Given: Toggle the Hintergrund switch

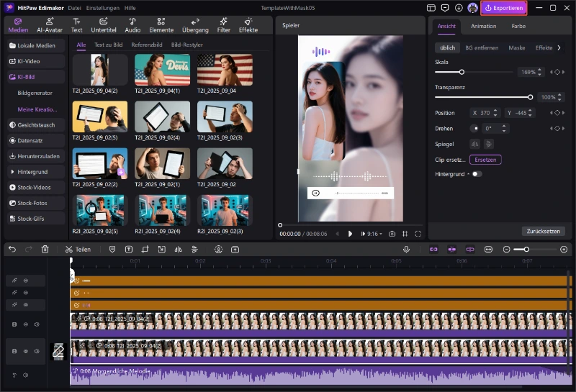Looking at the screenshot, I should pyautogui.click(x=477, y=174).
